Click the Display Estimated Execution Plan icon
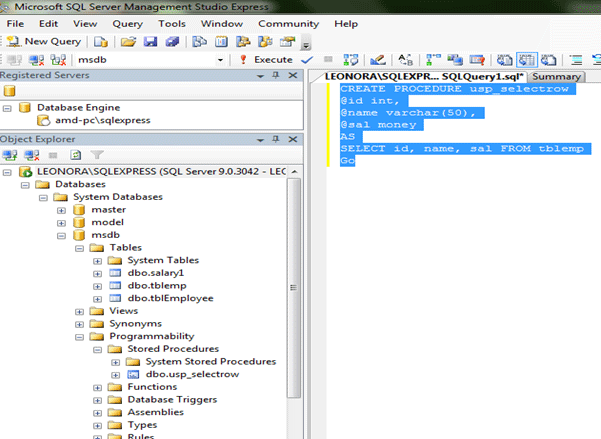Viewport: 601px width, 439px height. point(351,60)
